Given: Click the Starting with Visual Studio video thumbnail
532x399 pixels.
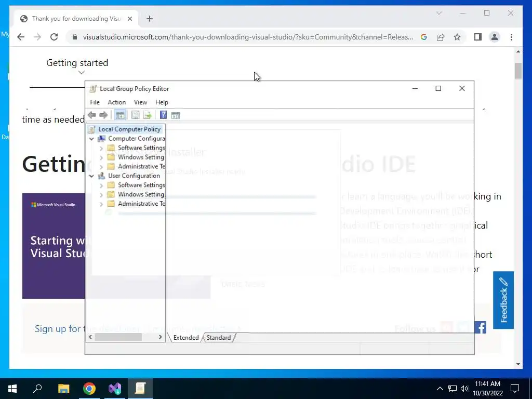Looking at the screenshot, I should coord(54,246).
